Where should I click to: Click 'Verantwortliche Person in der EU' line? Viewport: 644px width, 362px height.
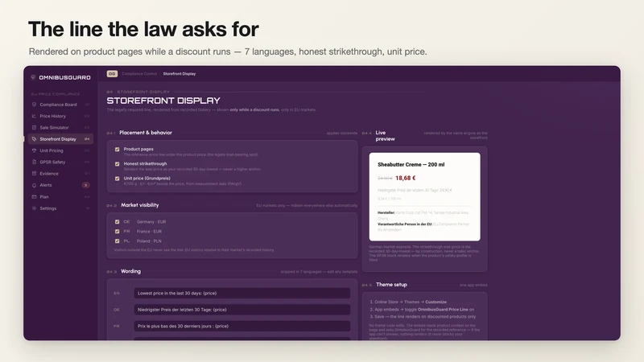click(423, 227)
